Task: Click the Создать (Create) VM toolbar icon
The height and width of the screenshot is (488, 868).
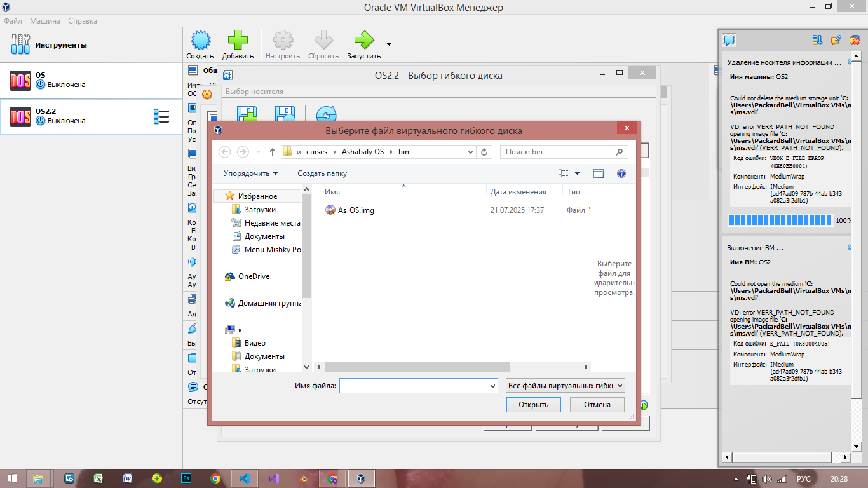Action: click(200, 41)
